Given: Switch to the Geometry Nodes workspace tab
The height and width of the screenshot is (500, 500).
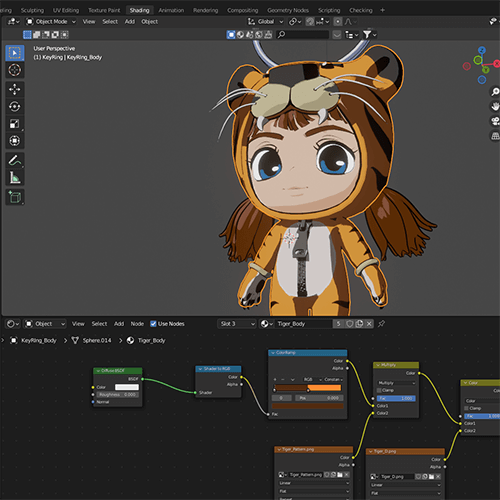Looking at the screenshot, I should click(x=288, y=10).
